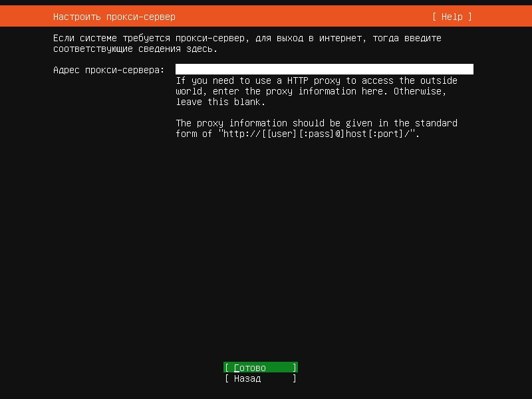Click the example URL "http://[[user][:pass]@]host[:port]/"
The height and width of the screenshot is (399, 532).
click(x=319, y=134)
